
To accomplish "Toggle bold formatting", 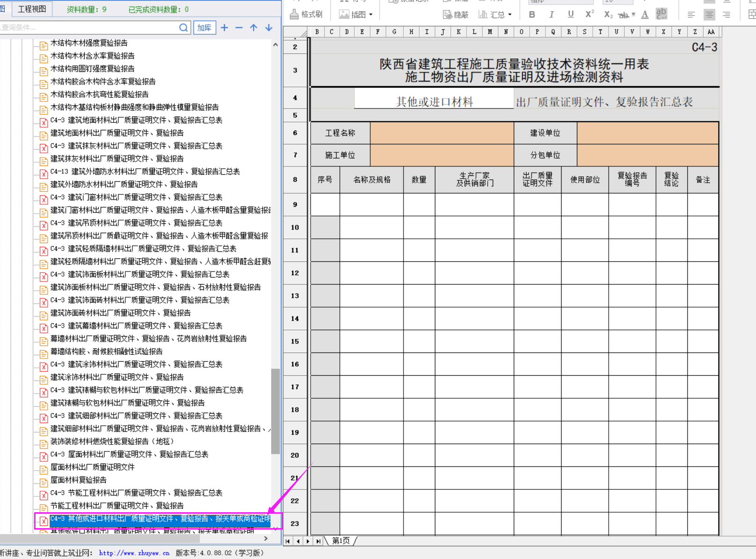I will coord(532,14).
